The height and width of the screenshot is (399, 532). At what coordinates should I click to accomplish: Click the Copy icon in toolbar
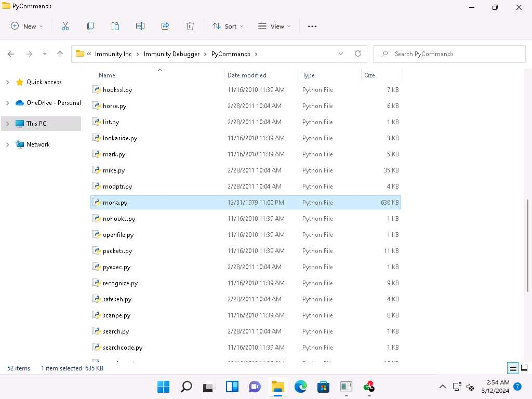tap(90, 26)
